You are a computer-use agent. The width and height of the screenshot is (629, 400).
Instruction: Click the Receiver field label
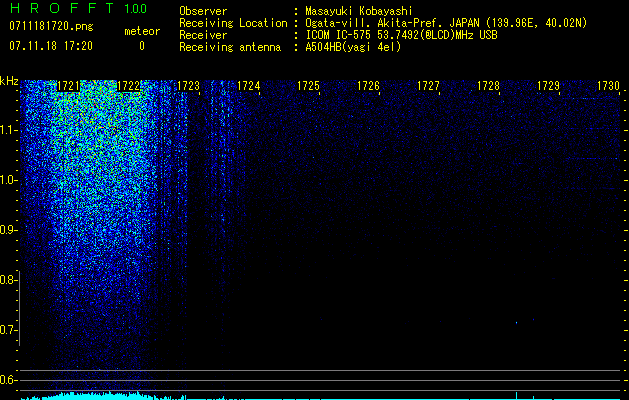pyautogui.click(x=203, y=35)
